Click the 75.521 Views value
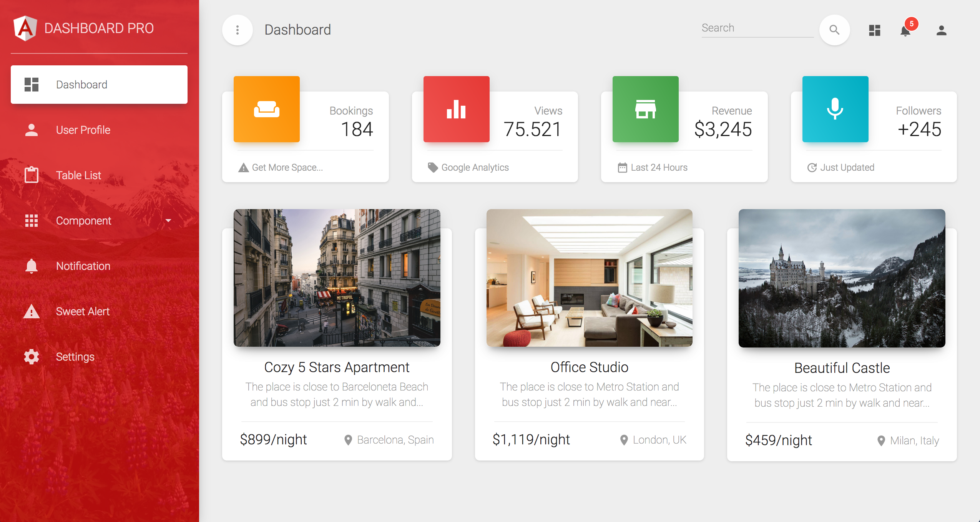This screenshot has height=522, width=980. pyautogui.click(x=533, y=129)
